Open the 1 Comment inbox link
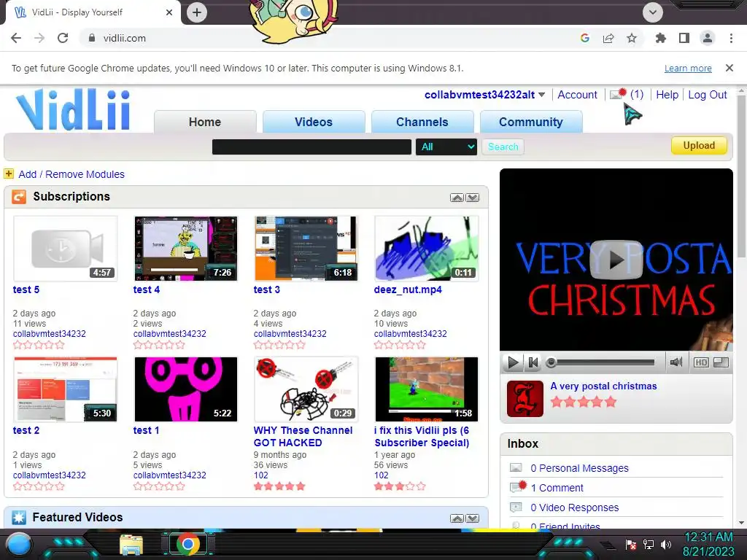The width and height of the screenshot is (747, 560). [x=557, y=488]
